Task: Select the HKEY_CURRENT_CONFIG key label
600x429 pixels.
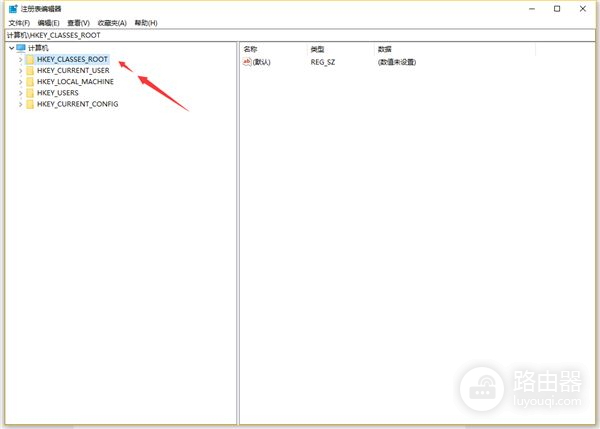Action: coord(78,104)
